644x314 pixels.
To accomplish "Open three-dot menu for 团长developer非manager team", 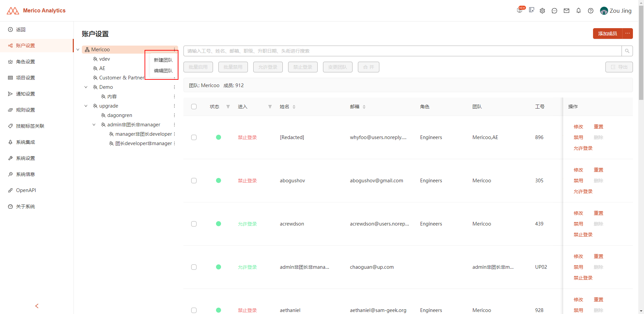I will (x=174, y=143).
